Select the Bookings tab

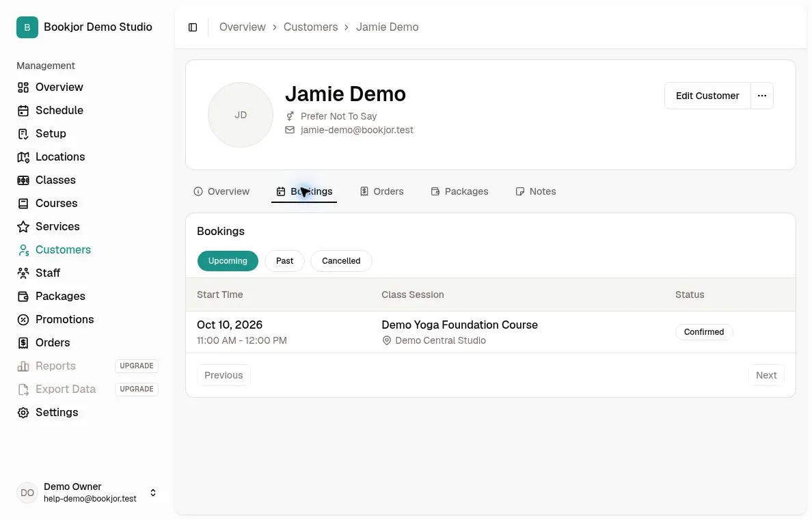click(x=305, y=191)
